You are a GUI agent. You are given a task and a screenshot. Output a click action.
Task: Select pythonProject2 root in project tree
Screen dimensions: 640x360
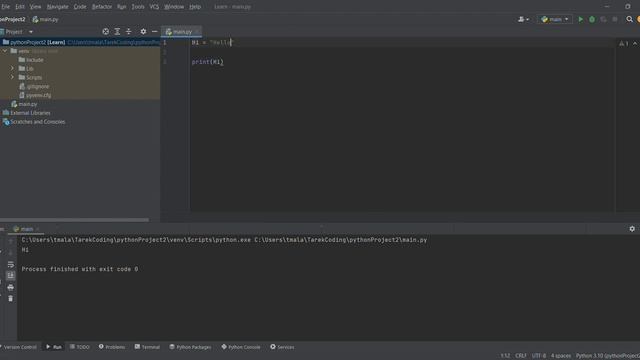[80, 42]
